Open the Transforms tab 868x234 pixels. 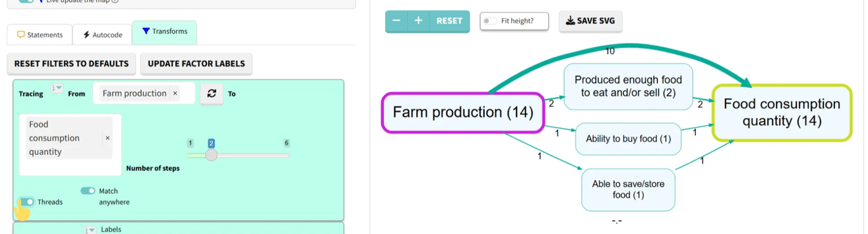(165, 31)
